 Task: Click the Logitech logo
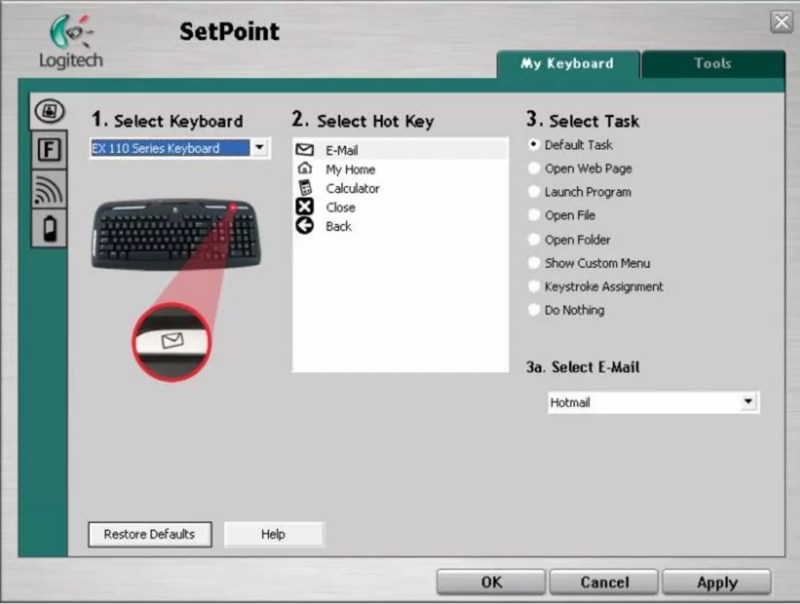(x=71, y=42)
